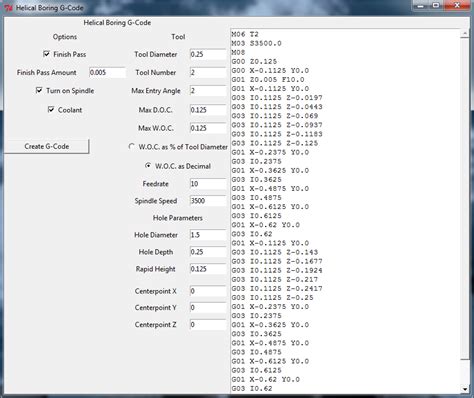Click the Tk app icon in title bar
The image size is (474, 398).
tap(8, 8)
